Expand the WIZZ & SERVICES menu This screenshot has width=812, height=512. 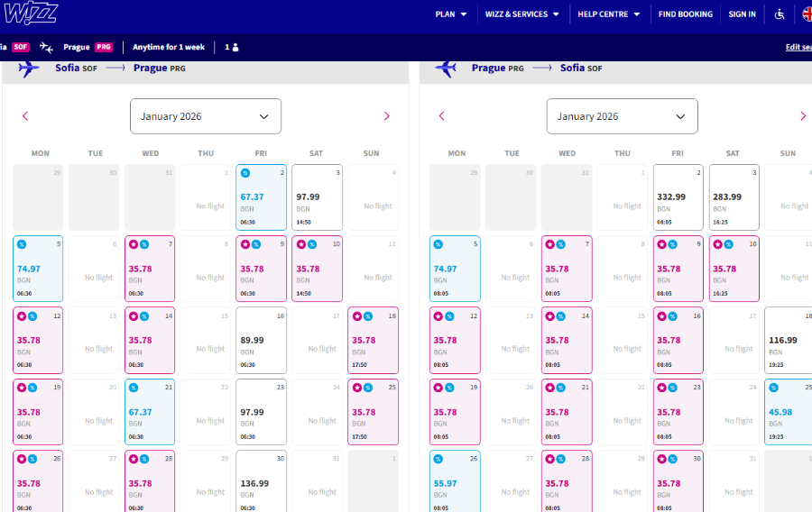pos(522,14)
